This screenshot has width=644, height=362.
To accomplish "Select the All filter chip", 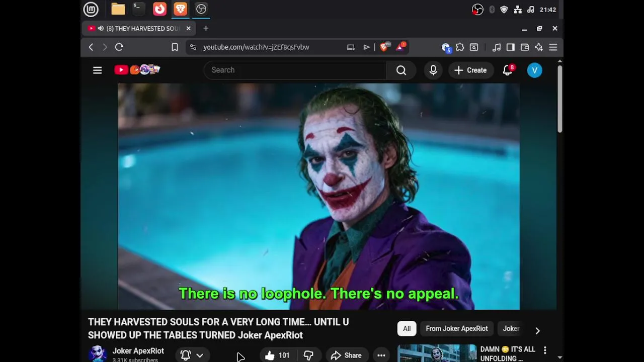I will pyautogui.click(x=407, y=328).
